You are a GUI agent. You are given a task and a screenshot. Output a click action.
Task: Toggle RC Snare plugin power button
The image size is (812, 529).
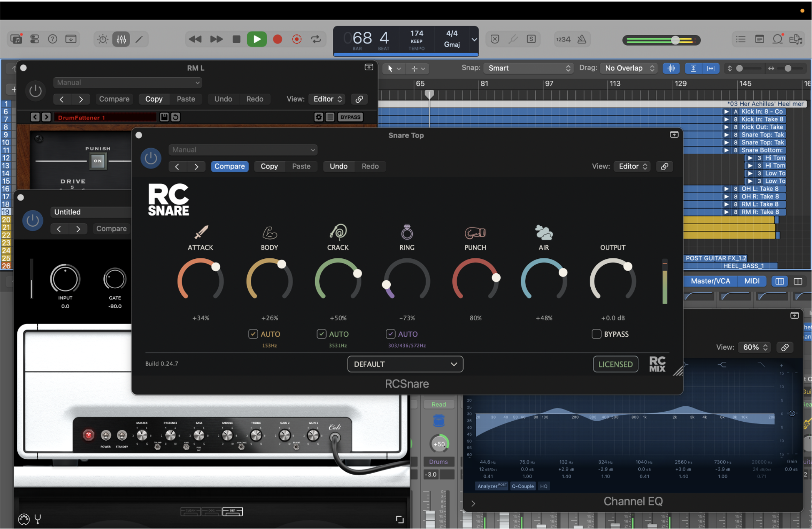(x=151, y=158)
